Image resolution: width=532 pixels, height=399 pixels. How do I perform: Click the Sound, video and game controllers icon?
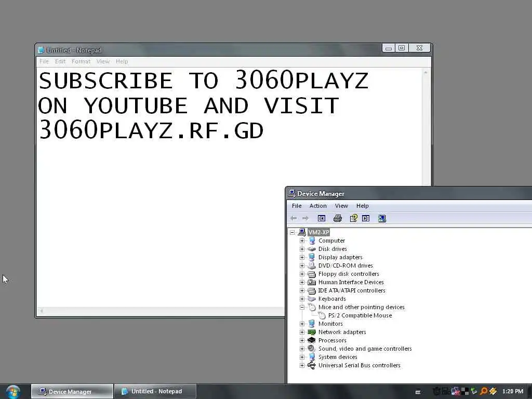[312, 349]
